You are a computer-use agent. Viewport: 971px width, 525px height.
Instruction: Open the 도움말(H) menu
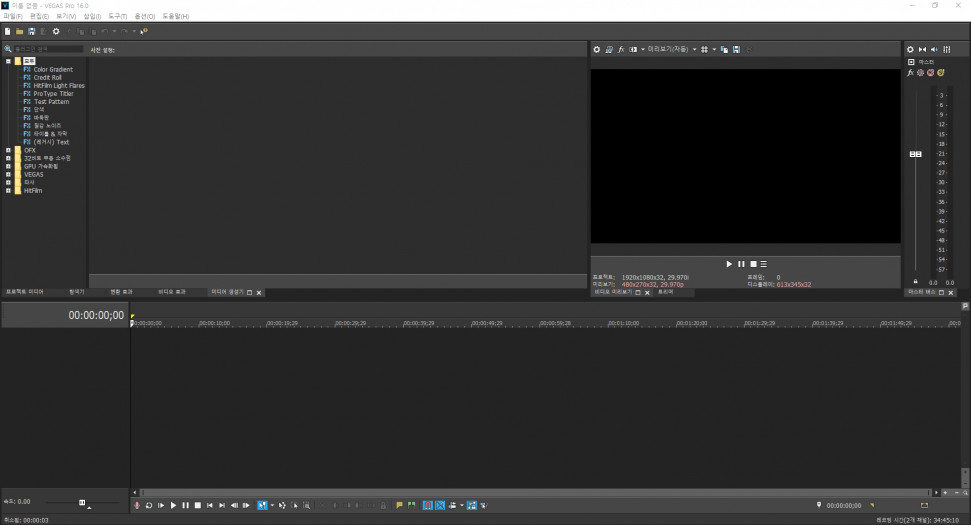click(175, 16)
